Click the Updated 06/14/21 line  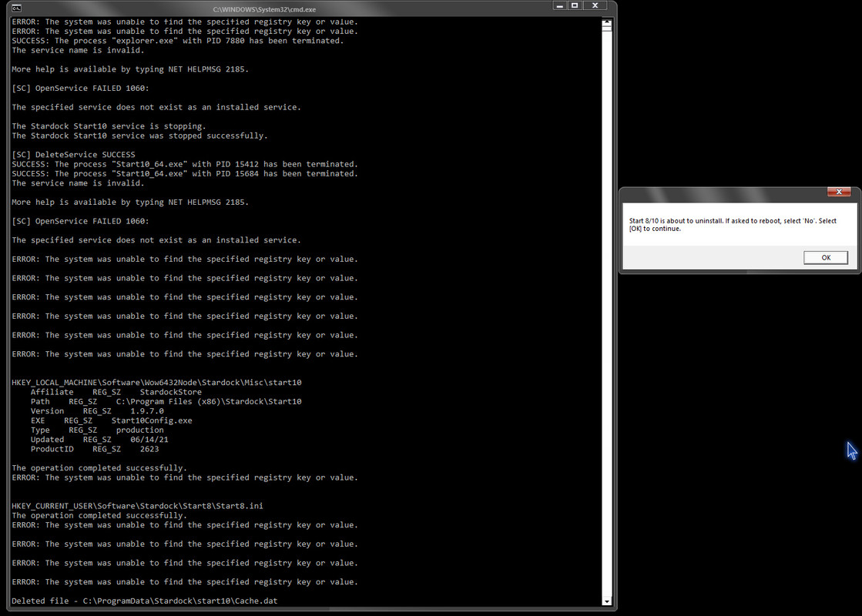pyautogui.click(x=99, y=440)
